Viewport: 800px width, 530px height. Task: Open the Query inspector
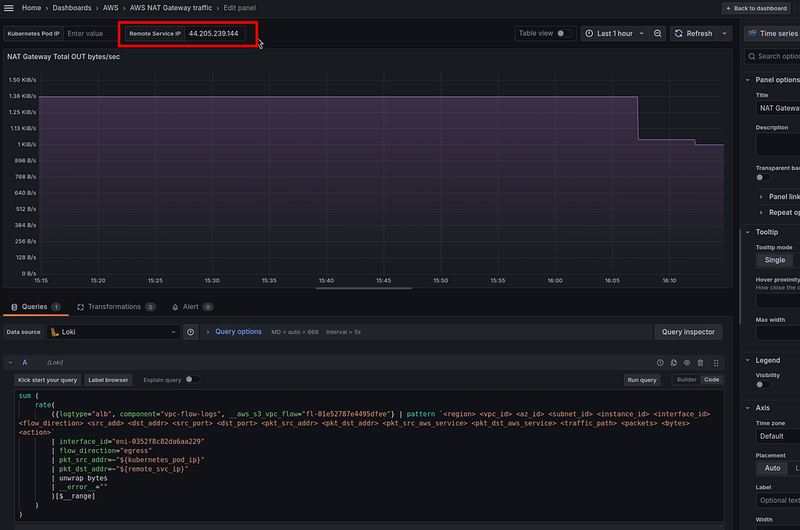coord(688,332)
